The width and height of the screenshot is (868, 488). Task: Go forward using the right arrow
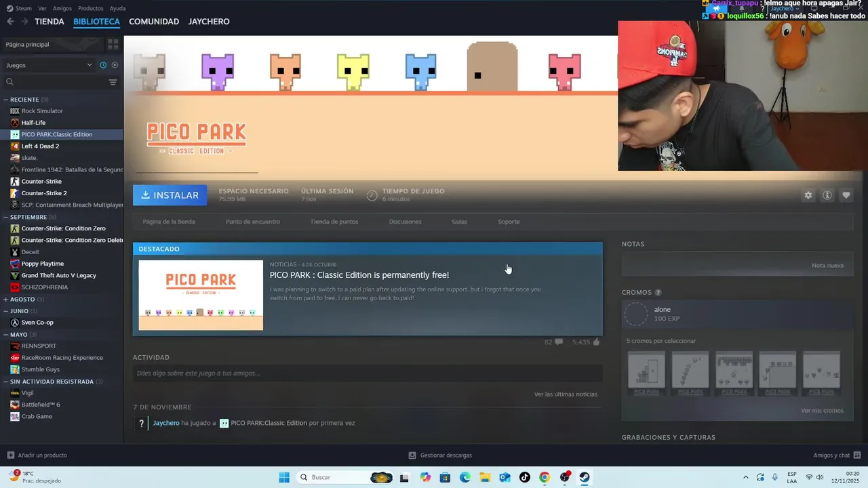[24, 22]
